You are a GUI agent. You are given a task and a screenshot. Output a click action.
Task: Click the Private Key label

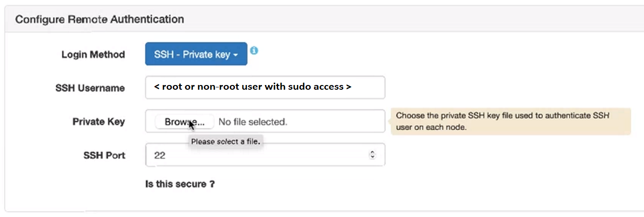[98, 122]
